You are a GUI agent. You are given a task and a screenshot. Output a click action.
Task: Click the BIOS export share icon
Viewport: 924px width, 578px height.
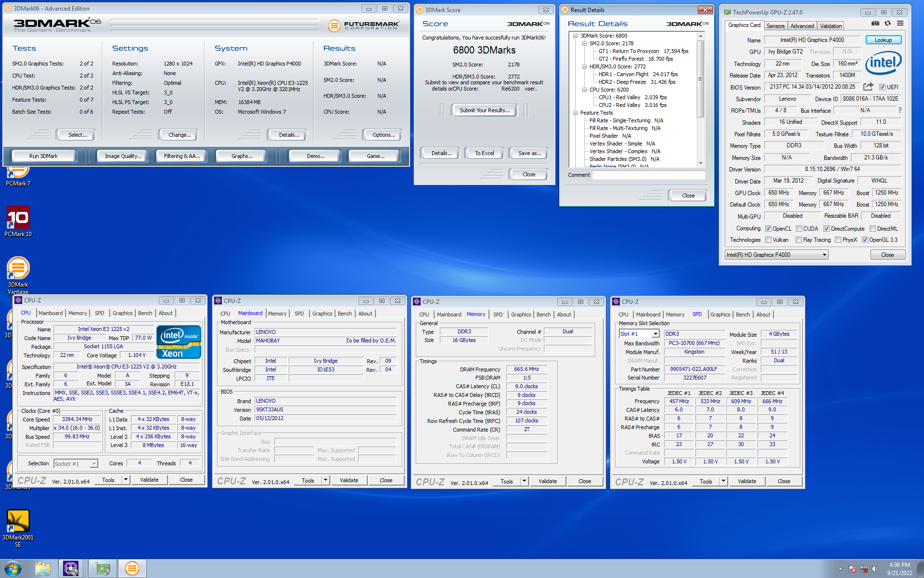coord(868,87)
